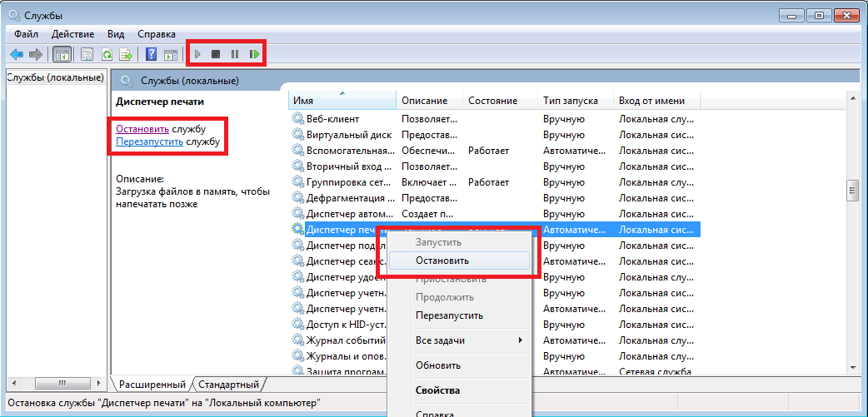Click the left pane horizontal scrollbar right arrow
Image resolution: width=868 pixels, height=417 pixels.
[x=99, y=383]
